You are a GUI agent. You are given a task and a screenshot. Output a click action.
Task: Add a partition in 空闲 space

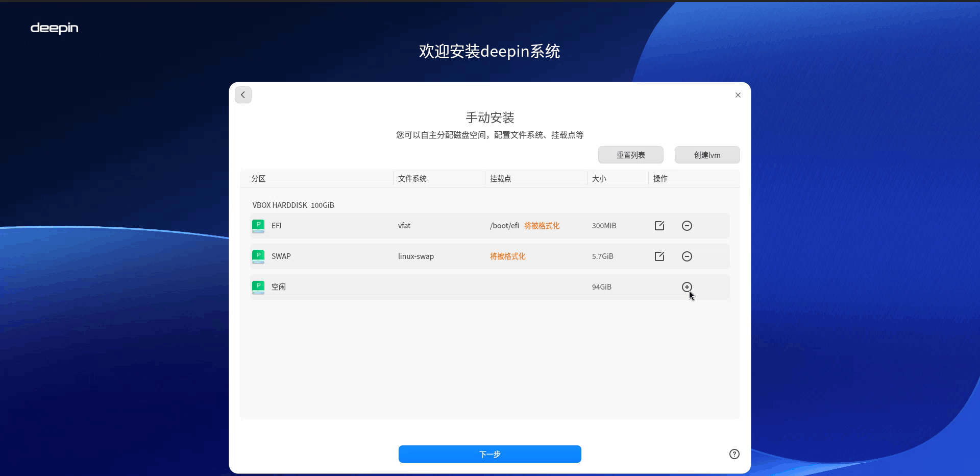687,287
